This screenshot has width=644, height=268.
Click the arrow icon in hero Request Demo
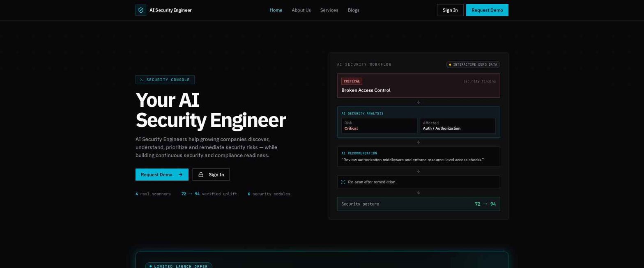[x=180, y=174]
